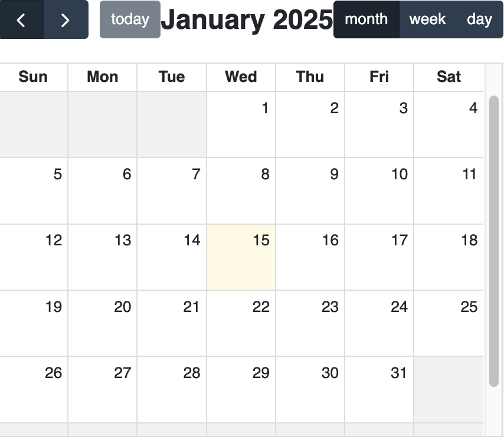Go to the previous month with left chevron
This screenshot has height=440, width=504.
tap(21, 19)
